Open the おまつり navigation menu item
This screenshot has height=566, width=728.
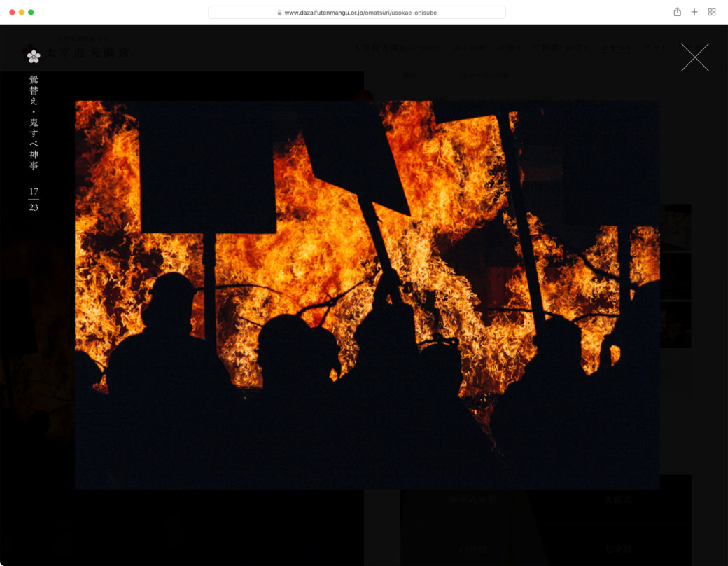click(x=617, y=48)
